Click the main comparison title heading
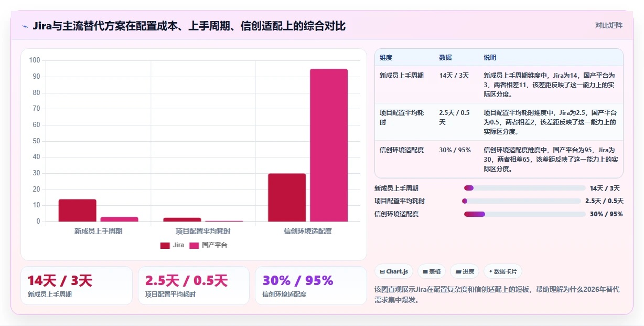This screenshot has width=644, height=326. point(189,26)
